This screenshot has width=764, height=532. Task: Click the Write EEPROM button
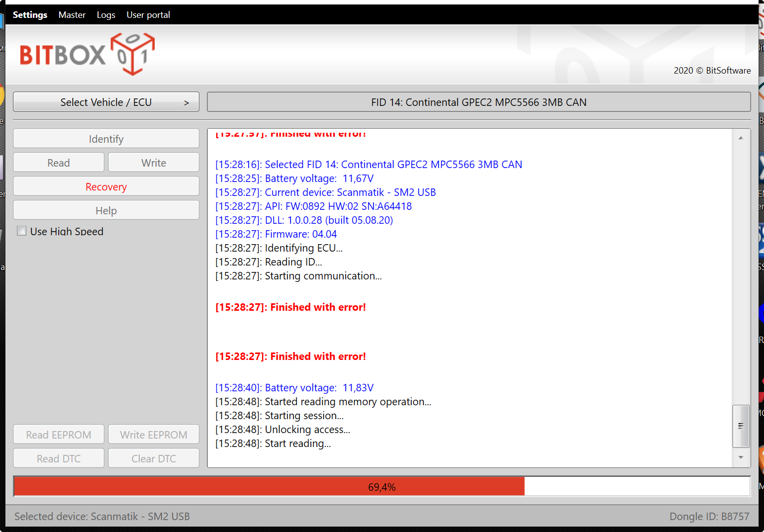pyautogui.click(x=154, y=435)
